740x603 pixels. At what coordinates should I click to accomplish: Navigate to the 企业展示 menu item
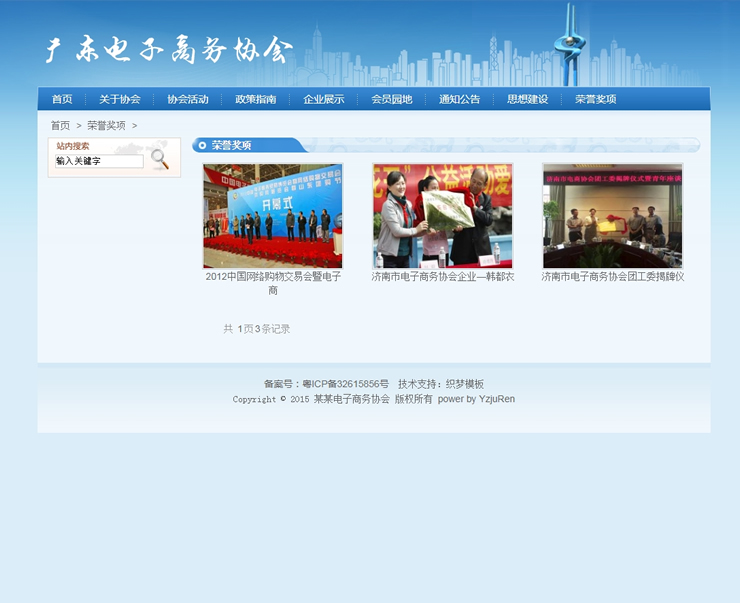click(323, 99)
